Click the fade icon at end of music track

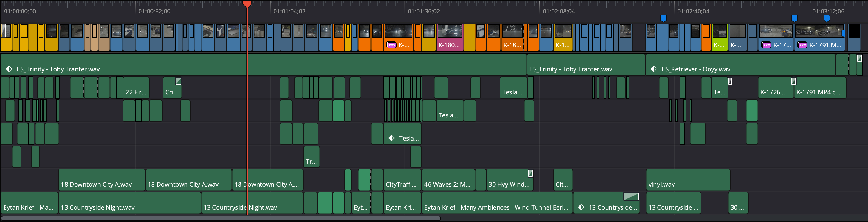coord(860,58)
